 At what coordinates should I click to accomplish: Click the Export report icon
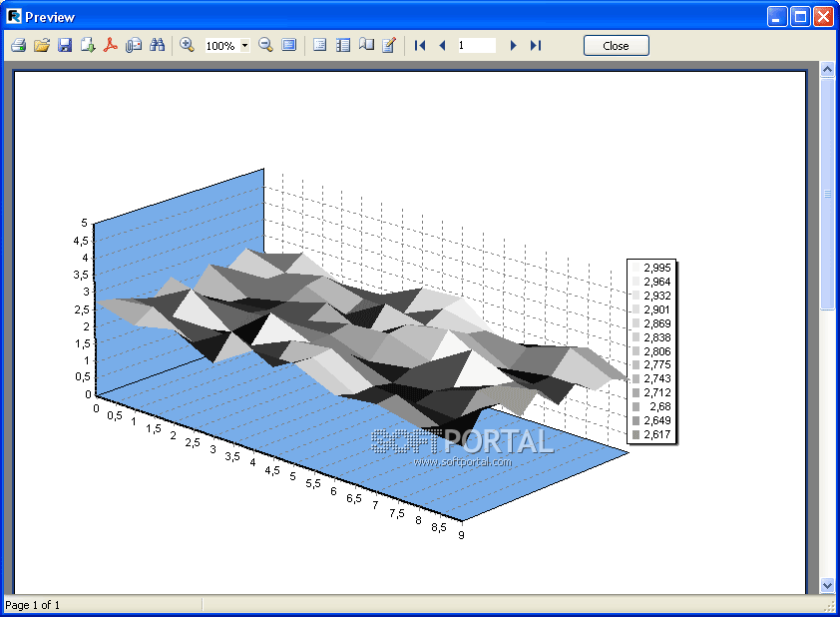click(x=88, y=45)
